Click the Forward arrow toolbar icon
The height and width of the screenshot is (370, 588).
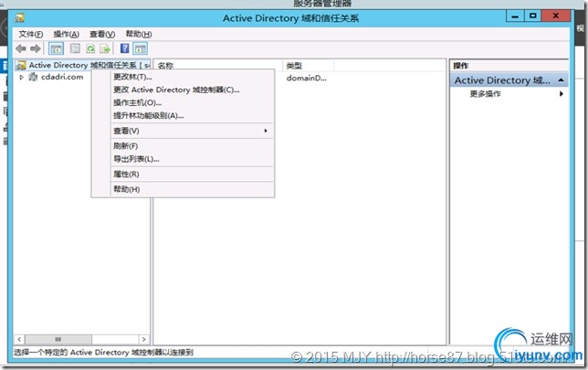[36, 48]
